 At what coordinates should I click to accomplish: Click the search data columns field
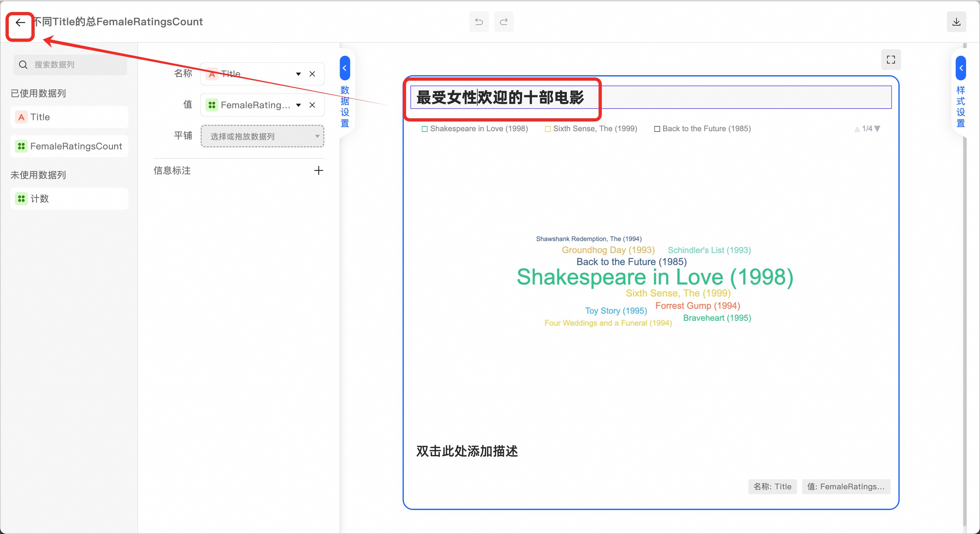pyautogui.click(x=70, y=65)
